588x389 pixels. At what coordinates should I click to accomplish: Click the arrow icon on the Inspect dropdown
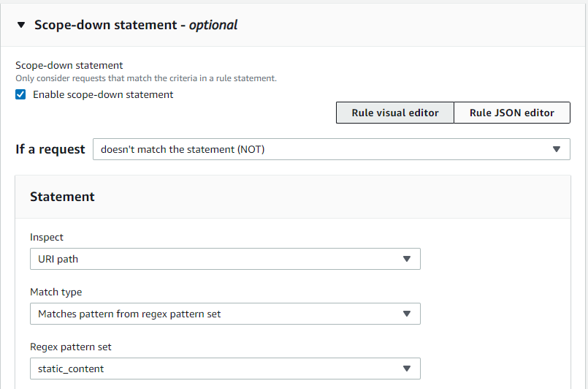click(408, 259)
